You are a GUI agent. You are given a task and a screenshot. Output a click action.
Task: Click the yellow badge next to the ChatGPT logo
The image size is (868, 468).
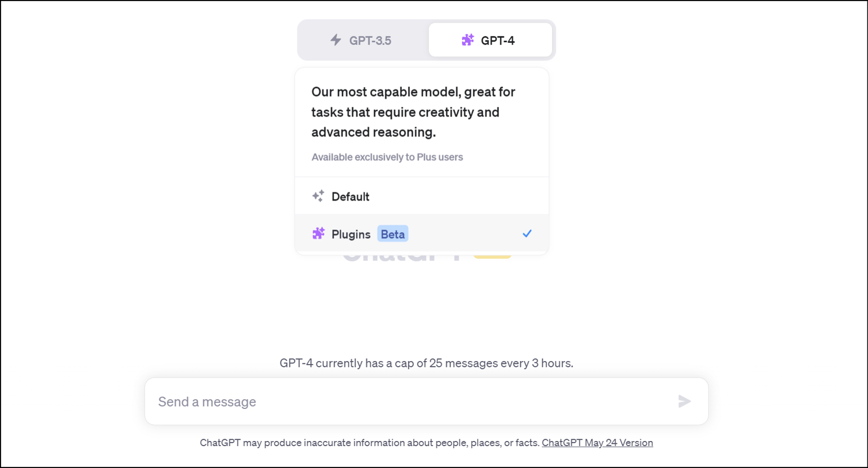tap(494, 253)
